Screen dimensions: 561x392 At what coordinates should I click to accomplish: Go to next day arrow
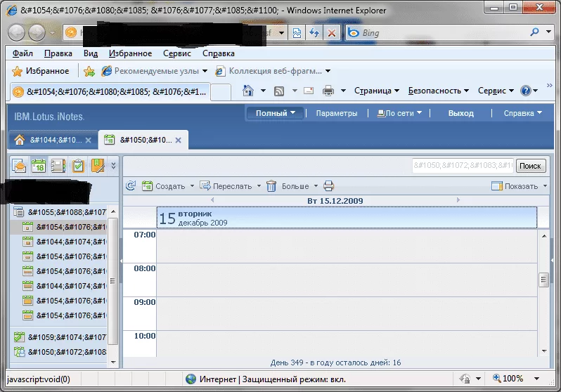pos(458,200)
